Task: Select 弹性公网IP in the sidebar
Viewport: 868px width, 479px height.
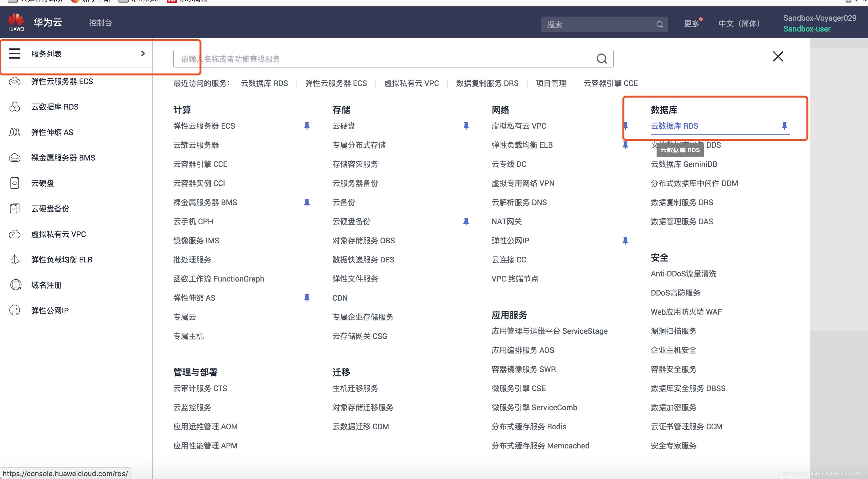Action: coord(50,311)
